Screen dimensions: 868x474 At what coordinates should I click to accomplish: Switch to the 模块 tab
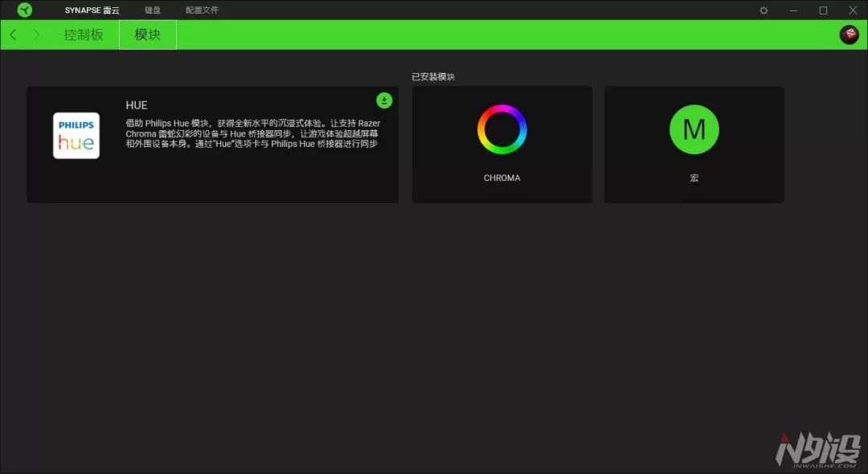147,35
